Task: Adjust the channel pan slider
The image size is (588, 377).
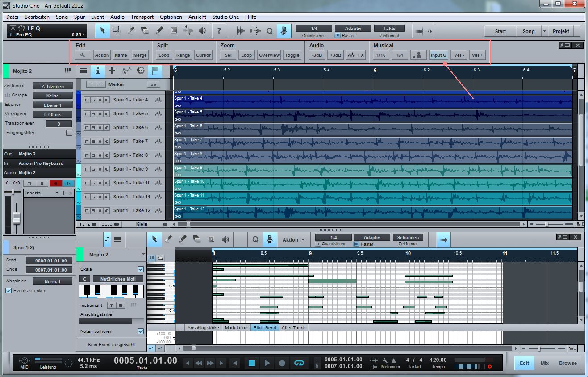Action: point(13,192)
